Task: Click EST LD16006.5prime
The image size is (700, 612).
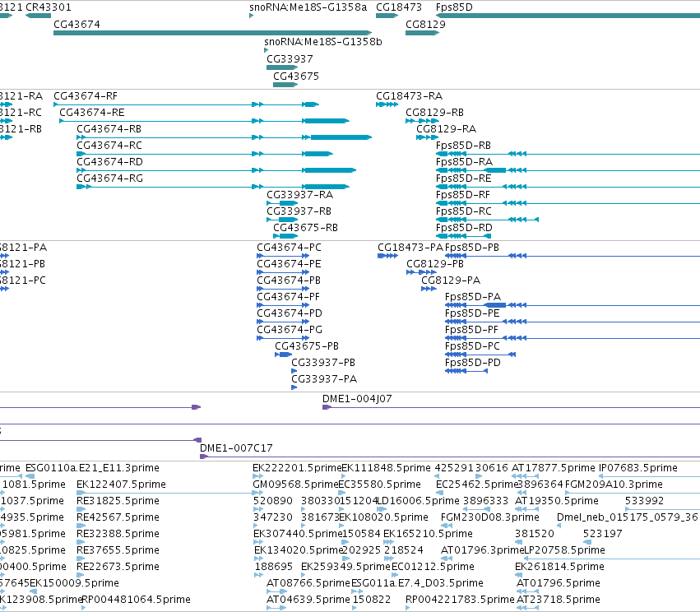Action: (x=419, y=501)
